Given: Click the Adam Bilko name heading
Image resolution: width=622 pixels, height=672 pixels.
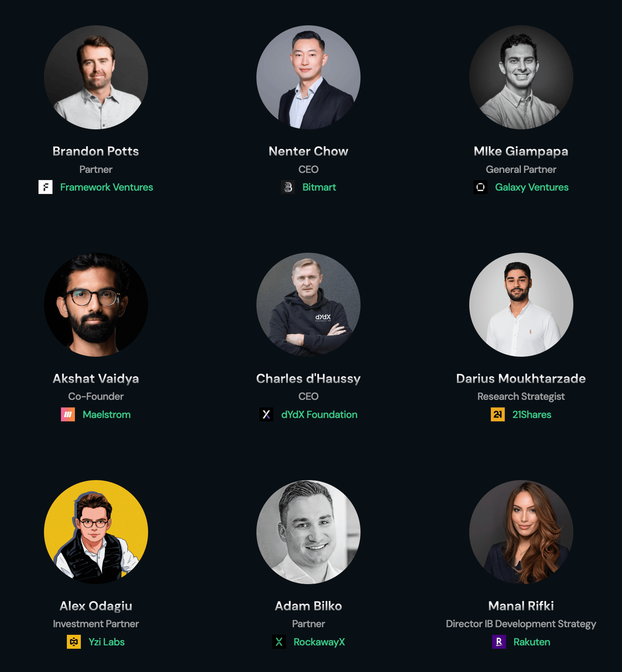Looking at the screenshot, I should tap(308, 606).
